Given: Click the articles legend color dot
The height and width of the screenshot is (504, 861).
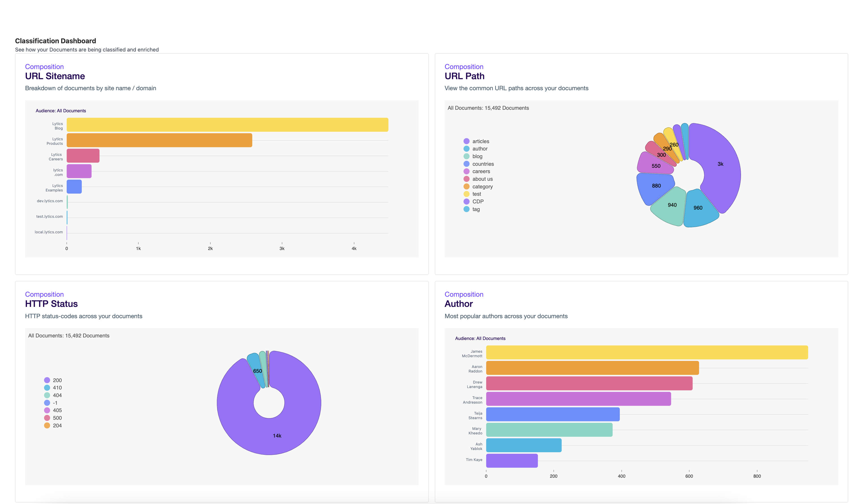Looking at the screenshot, I should click(466, 141).
